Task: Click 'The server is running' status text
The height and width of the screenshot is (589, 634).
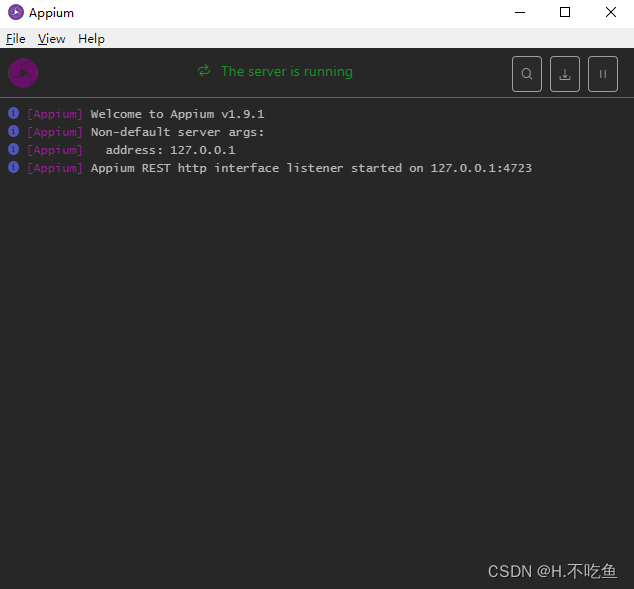Action: (287, 72)
